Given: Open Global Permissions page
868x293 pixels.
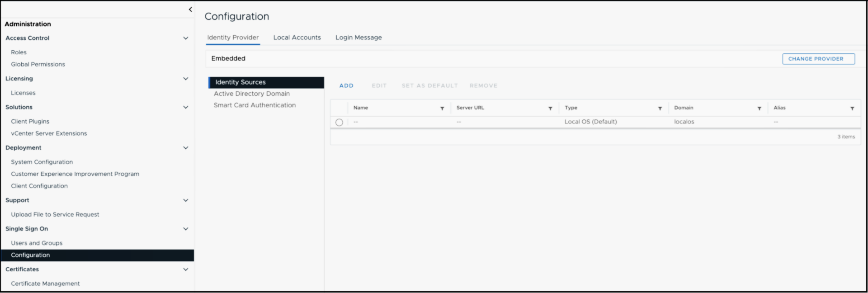Looking at the screenshot, I should (38, 65).
